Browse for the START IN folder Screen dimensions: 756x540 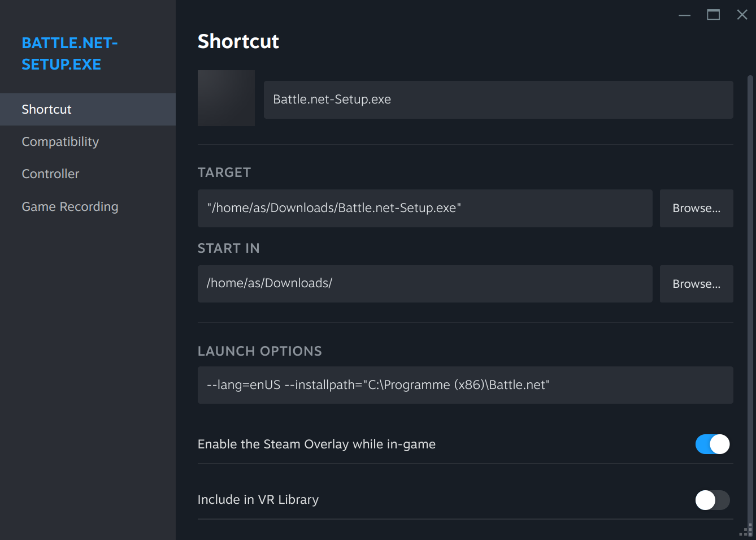tap(697, 284)
